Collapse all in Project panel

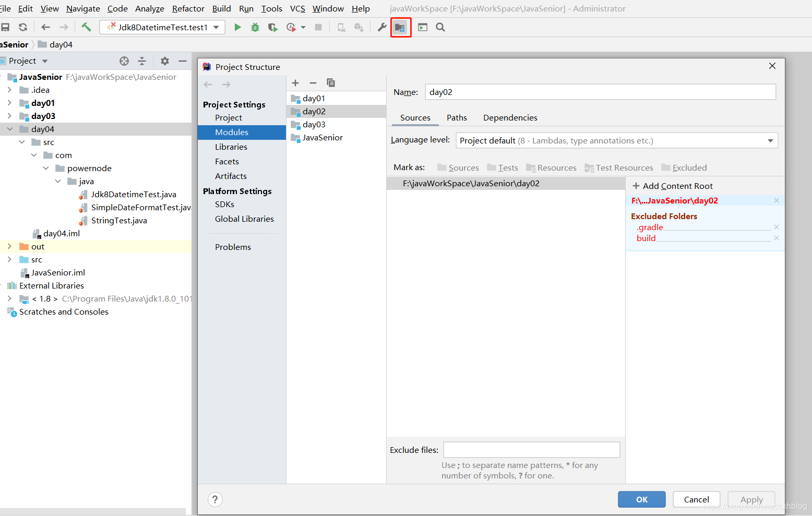(142, 61)
